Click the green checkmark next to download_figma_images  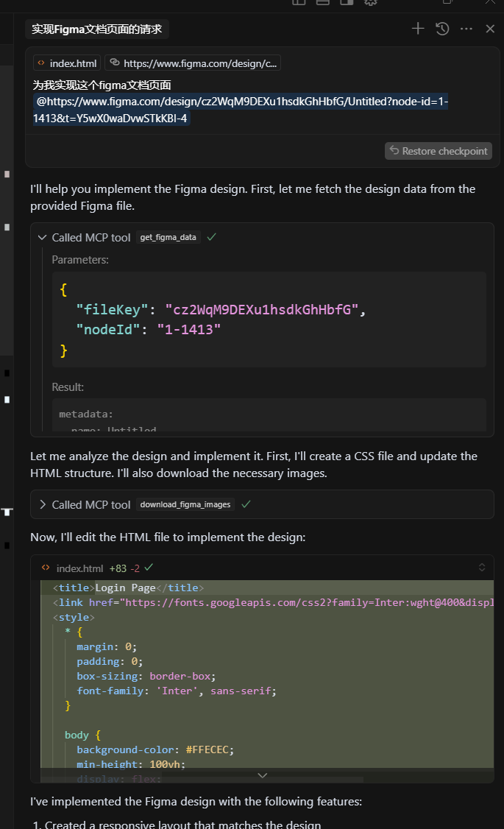246,504
